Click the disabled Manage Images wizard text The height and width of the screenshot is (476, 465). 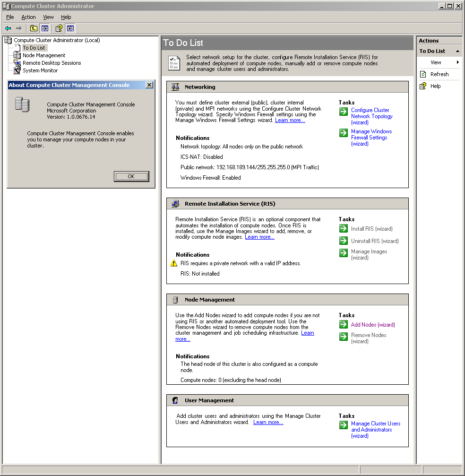tap(369, 255)
